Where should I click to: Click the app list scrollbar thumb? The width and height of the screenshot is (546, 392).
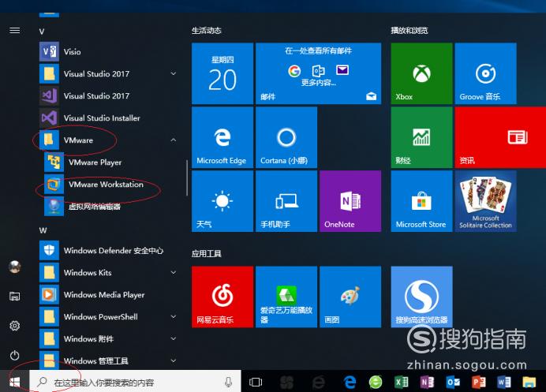187,178
